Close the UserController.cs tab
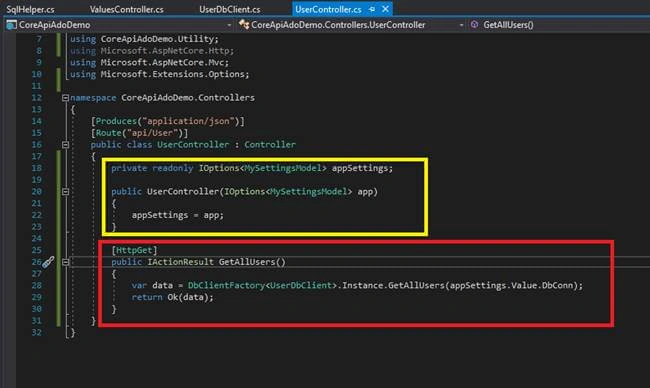Viewport: 650px width, 388px height. coord(386,9)
